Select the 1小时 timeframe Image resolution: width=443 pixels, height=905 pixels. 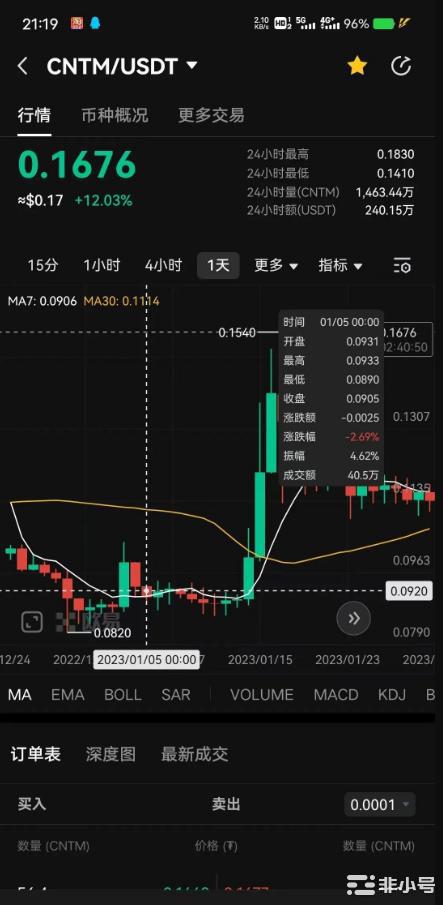(x=102, y=265)
